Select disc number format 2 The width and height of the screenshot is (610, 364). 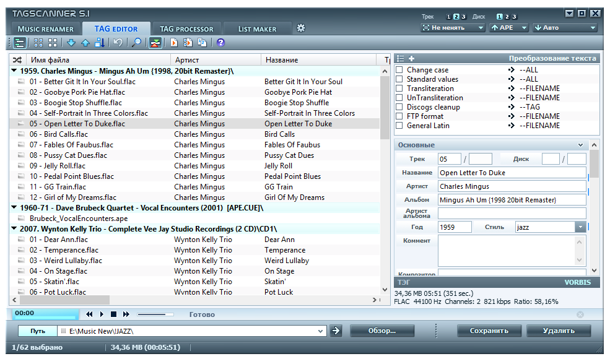507,17
